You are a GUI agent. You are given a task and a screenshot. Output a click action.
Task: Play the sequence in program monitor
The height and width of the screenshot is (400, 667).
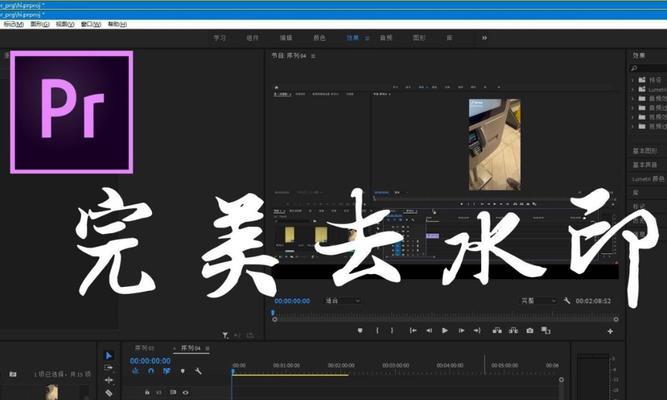click(x=445, y=331)
